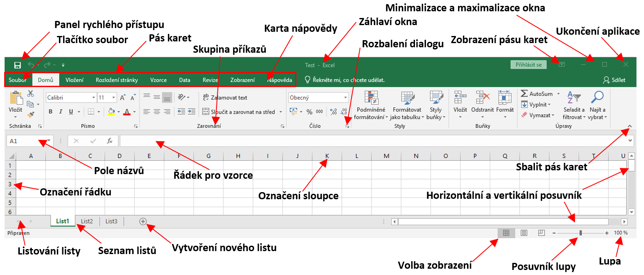This screenshot has width=644, height=275.
Task: Apply Zalamovat text formatting
Action: [225, 97]
